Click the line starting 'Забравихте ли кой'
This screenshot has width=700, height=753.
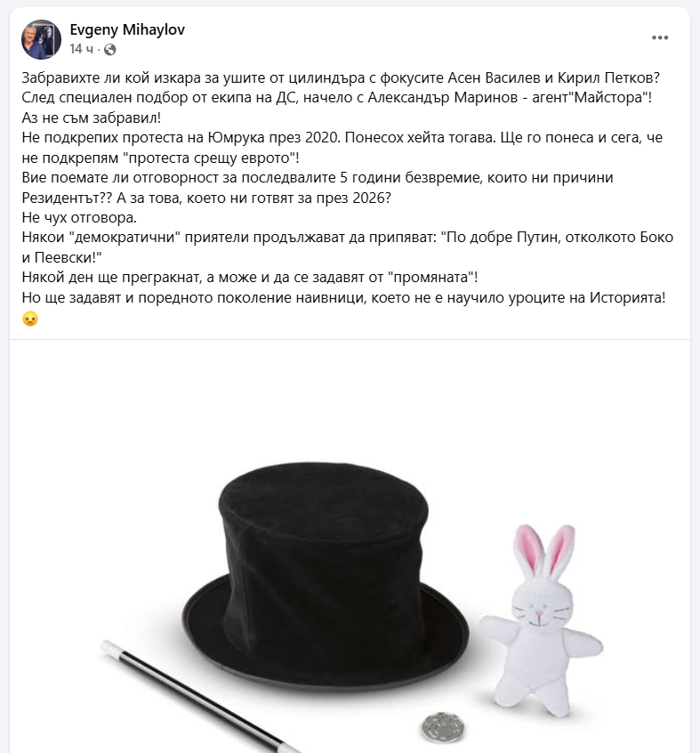click(342, 77)
